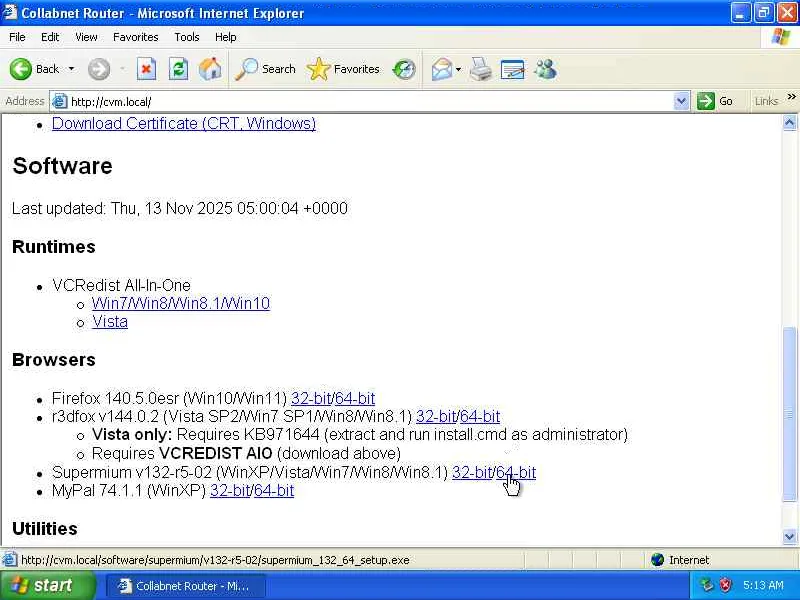The height and width of the screenshot is (600, 800).
Task: Select Collabnet Router taskbar button
Action: click(x=186, y=586)
